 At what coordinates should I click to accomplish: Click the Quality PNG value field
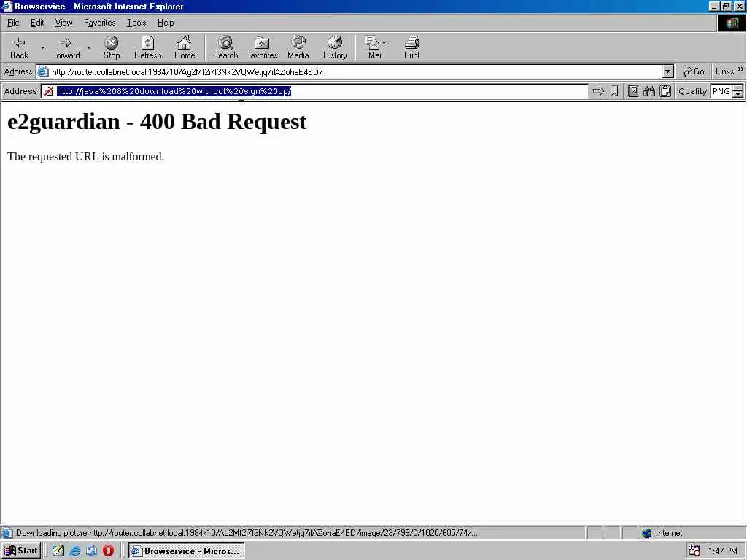[721, 91]
